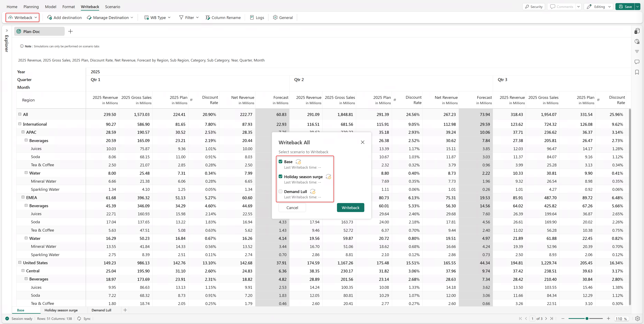Image resolution: width=644 pixels, height=324 pixels.
Task: Go to last page arrow icon
Action: point(552,318)
